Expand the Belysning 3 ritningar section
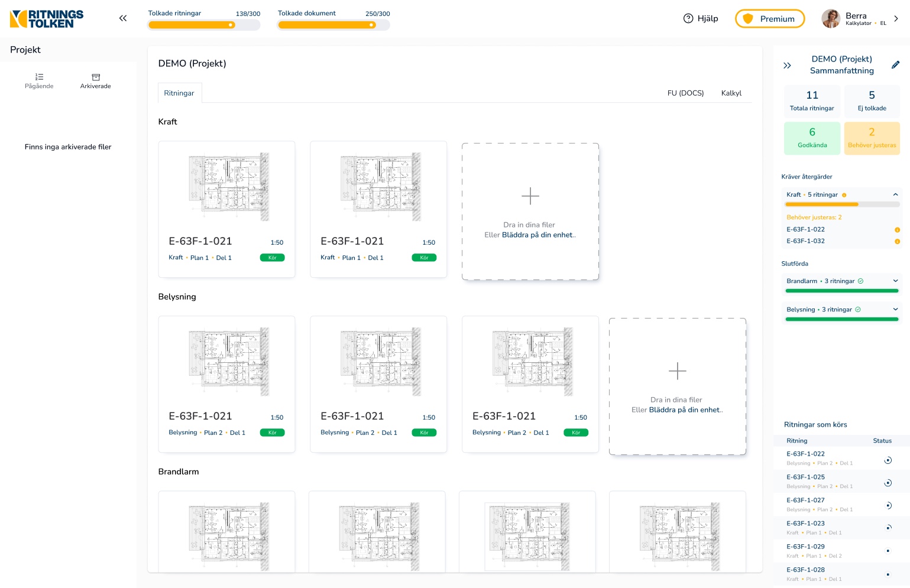Viewport: 910px width, 588px height. point(895,309)
